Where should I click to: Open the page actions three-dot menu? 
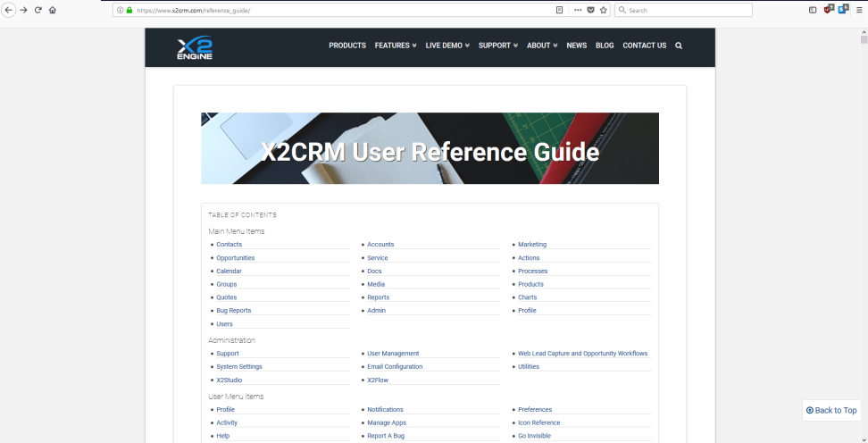(x=578, y=10)
